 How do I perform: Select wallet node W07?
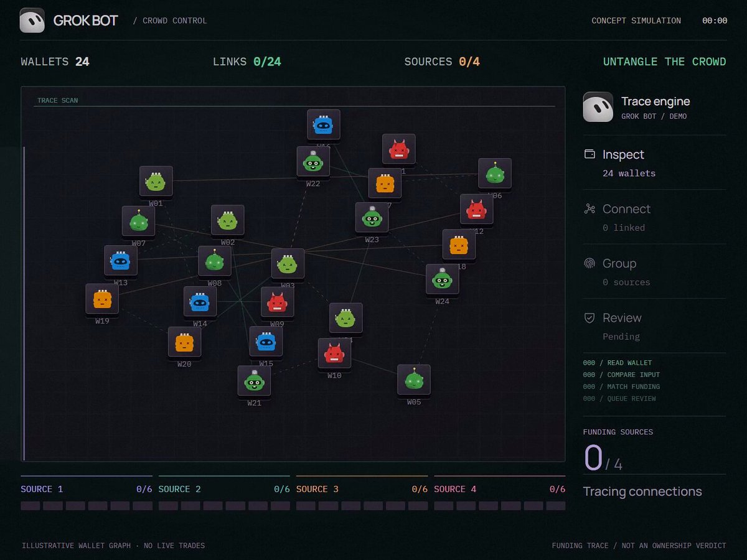(138, 222)
